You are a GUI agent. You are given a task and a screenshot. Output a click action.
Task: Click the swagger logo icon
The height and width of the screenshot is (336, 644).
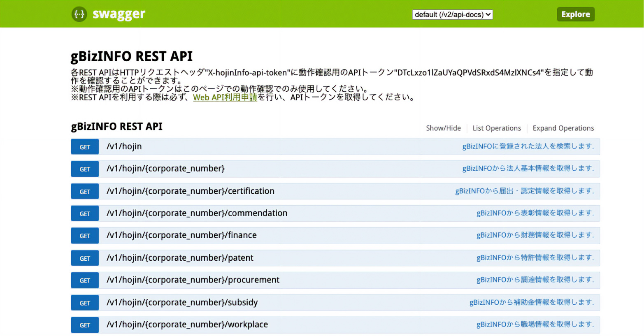(x=79, y=14)
